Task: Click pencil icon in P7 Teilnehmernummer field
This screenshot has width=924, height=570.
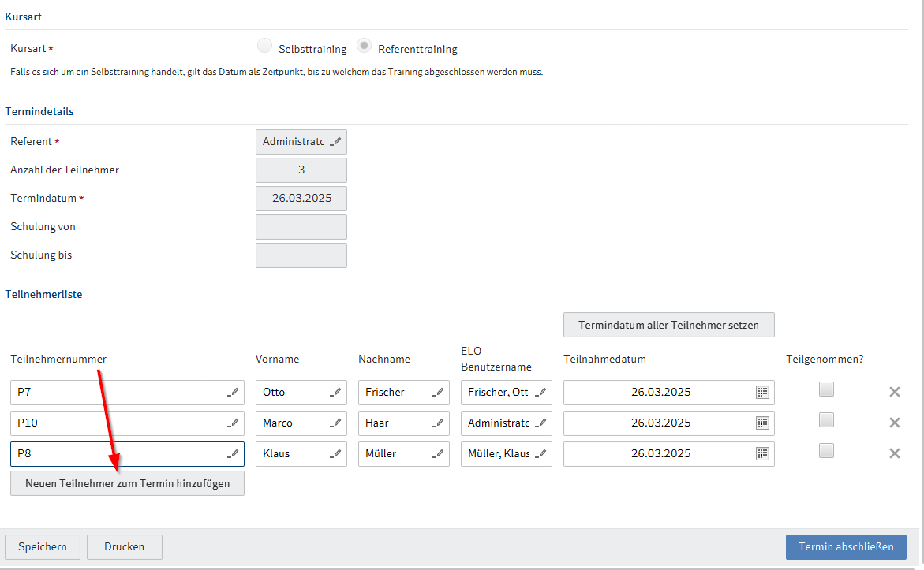Action: (x=233, y=392)
